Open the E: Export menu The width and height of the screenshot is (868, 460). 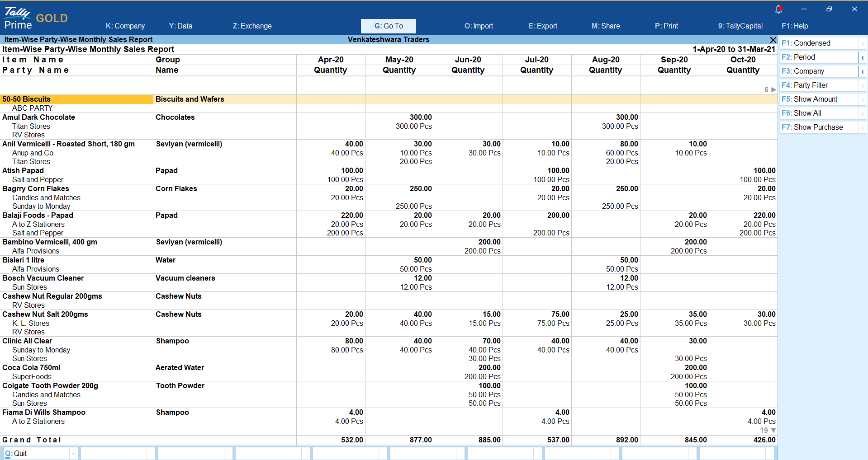coord(542,26)
